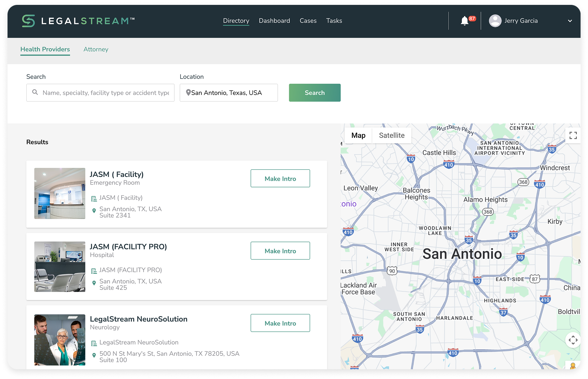Select the Map view type

coord(358,136)
